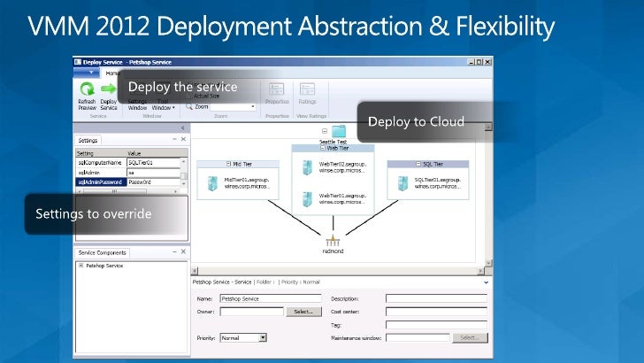Click the diagram canvas down scroll arrow
The width and height of the screenshot is (644, 363).
488,263
